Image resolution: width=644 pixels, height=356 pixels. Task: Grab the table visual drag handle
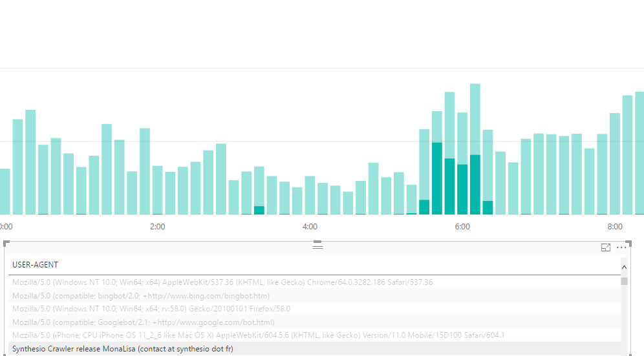click(317, 246)
